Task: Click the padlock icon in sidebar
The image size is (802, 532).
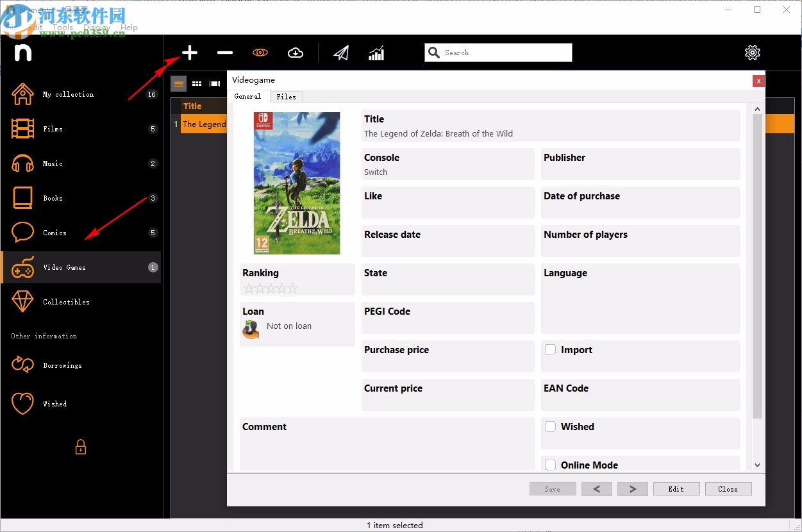Action: click(x=81, y=447)
